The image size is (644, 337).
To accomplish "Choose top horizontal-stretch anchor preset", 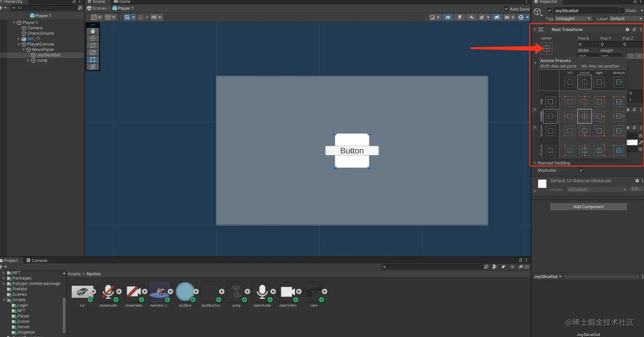I will [619, 101].
